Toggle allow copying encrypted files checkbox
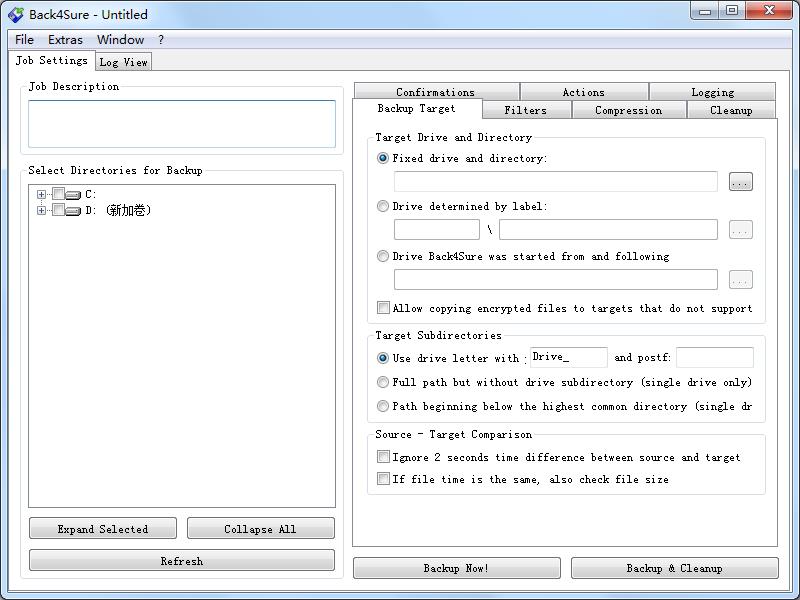 point(383,308)
